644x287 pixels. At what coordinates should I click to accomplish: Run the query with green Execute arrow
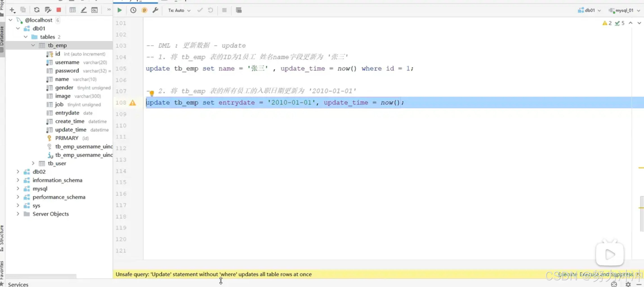pyautogui.click(x=119, y=10)
